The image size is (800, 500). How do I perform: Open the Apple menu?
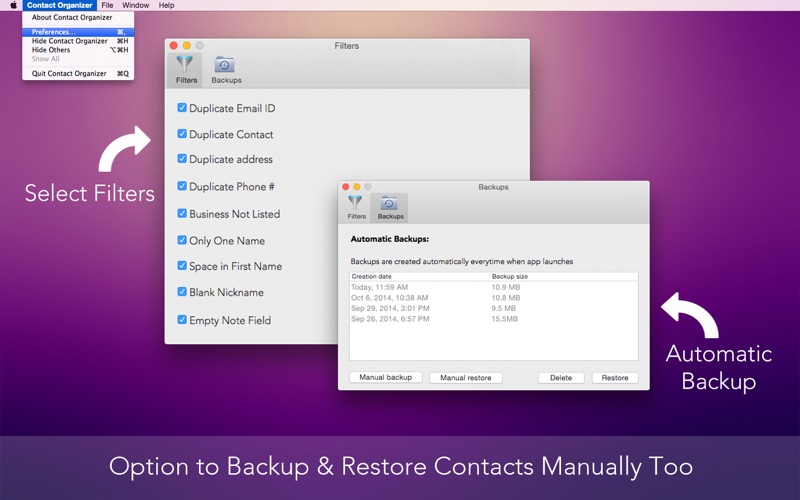pyautogui.click(x=13, y=5)
